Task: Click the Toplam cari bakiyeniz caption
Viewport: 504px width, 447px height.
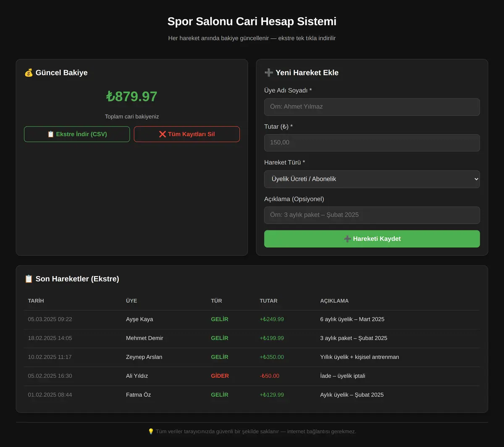Action: (x=132, y=117)
